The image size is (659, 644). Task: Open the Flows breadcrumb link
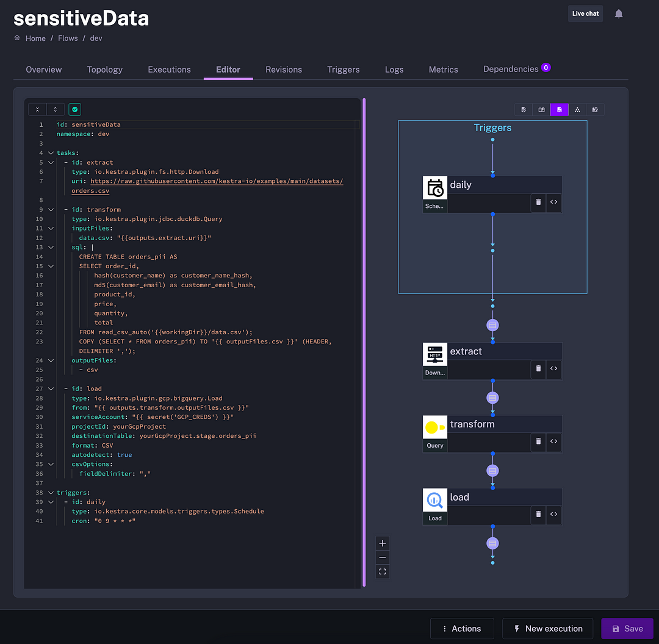click(x=68, y=38)
